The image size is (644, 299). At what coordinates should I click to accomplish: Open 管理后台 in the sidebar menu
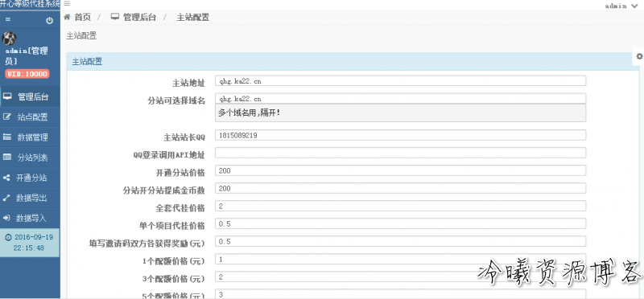point(30,96)
